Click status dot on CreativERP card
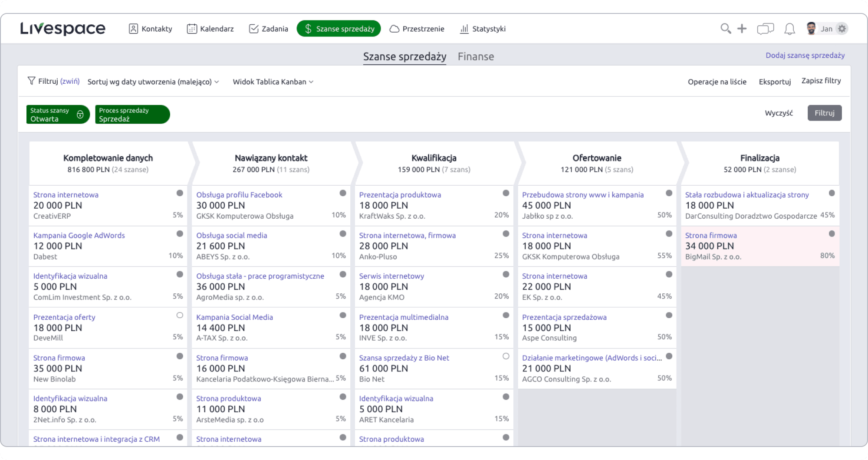This screenshot has height=460, width=868. coord(180,193)
